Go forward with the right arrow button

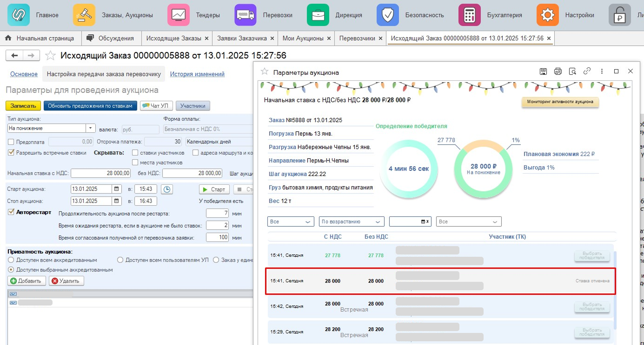click(x=31, y=56)
